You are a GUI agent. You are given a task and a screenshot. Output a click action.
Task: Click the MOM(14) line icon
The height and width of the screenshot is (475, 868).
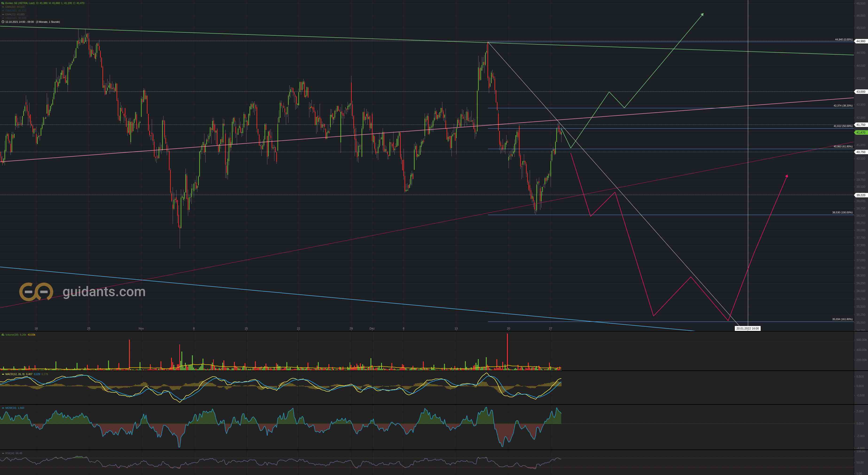3,408
